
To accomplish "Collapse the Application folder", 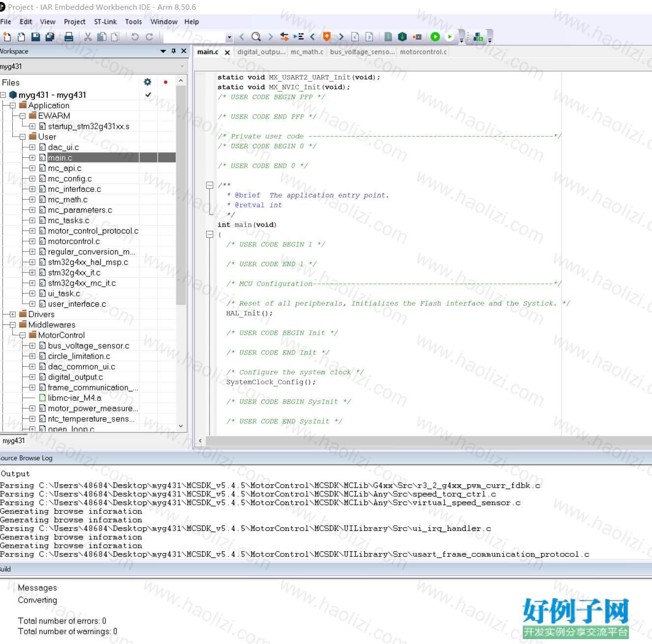I will (x=13, y=105).
